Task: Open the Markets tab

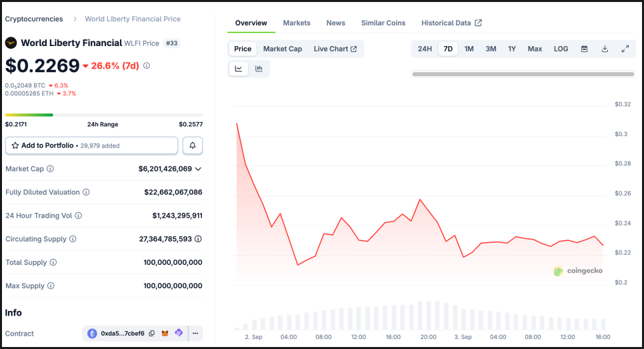Action: [297, 23]
